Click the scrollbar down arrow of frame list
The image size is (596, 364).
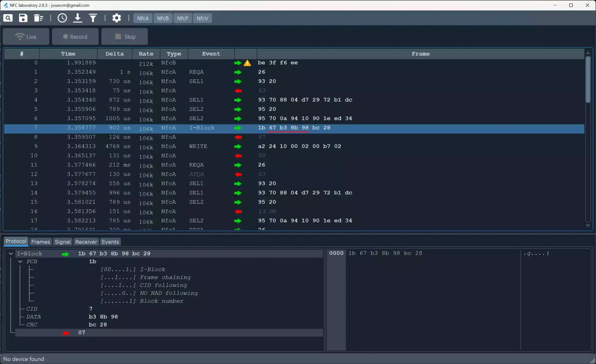tap(588, 226)
